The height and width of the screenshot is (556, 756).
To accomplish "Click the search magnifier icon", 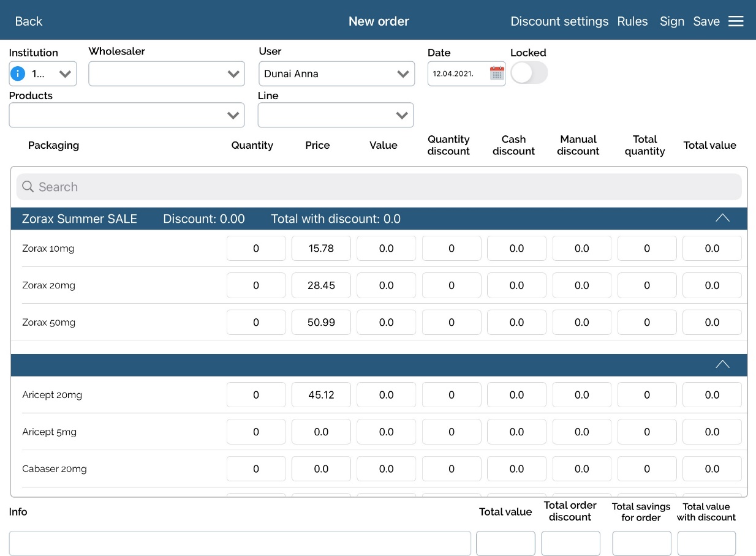I will 28,187.
